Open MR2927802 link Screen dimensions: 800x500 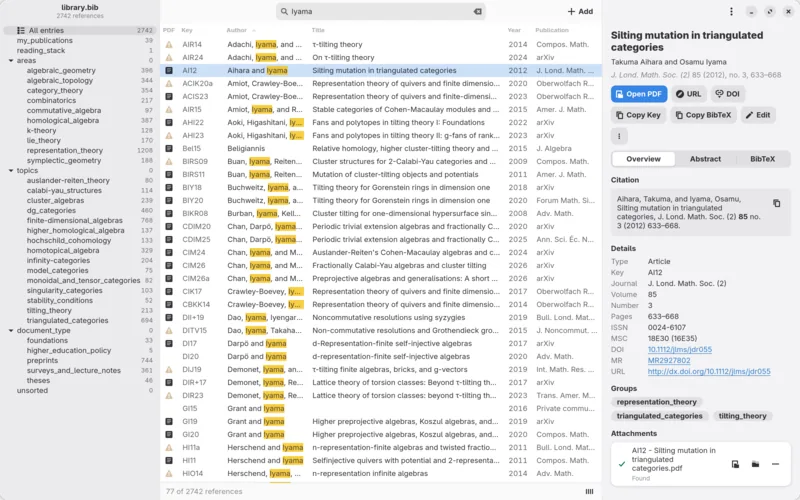coord(669,360)
